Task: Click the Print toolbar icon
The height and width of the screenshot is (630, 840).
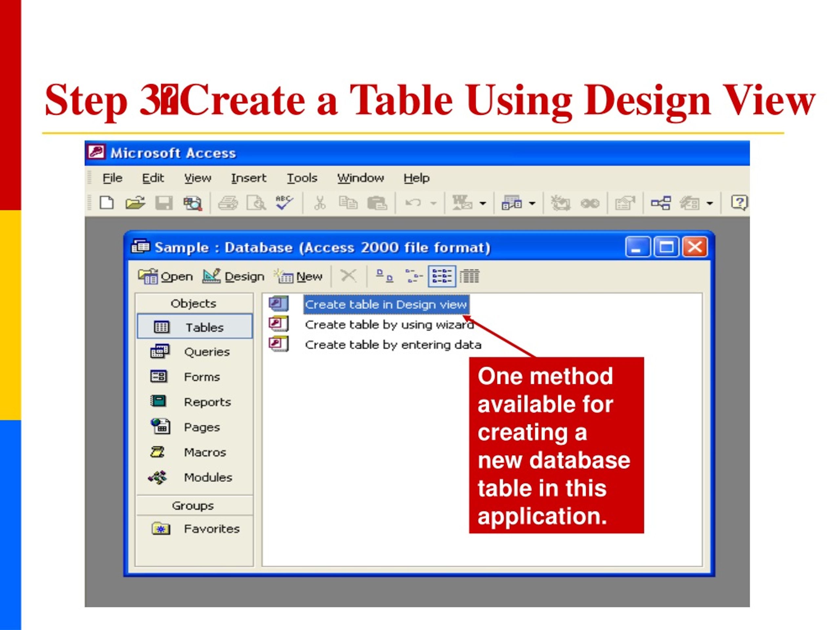Action: click(x=228, y=203)
